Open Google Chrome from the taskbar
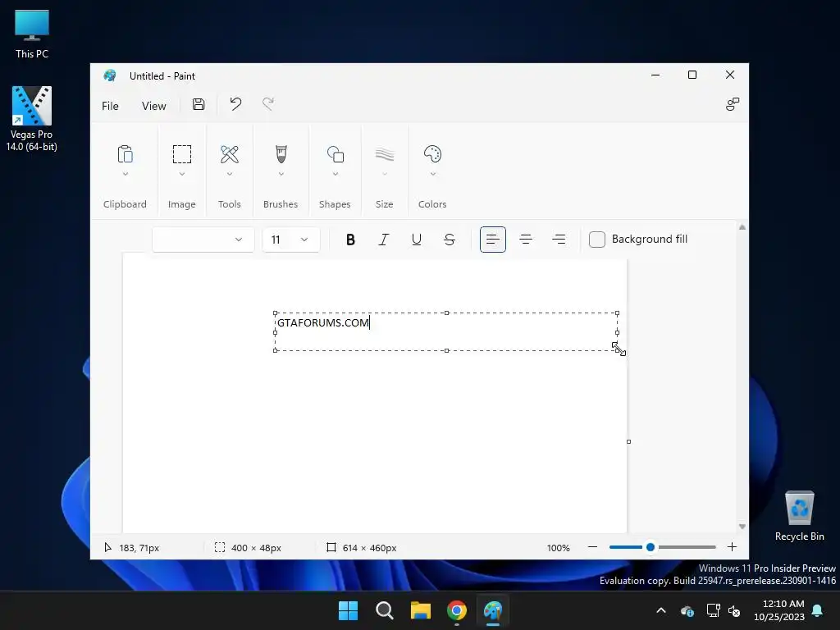 click(x=457, y=610)
